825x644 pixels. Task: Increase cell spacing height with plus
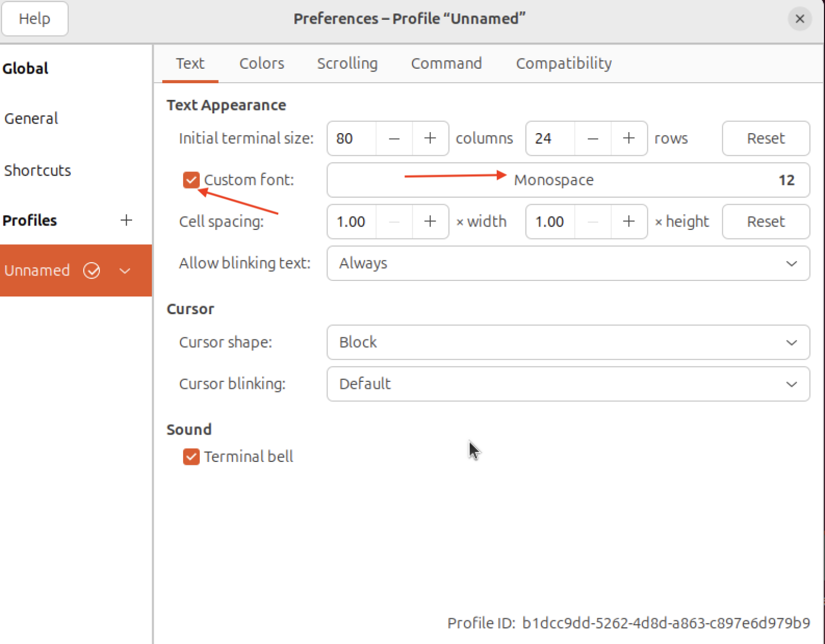628,221
